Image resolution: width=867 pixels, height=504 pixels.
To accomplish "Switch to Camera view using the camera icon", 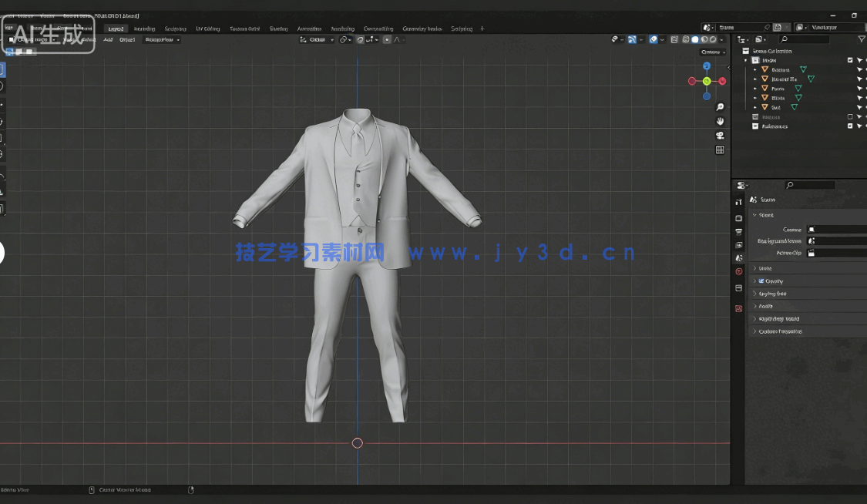I will coord(720,135).
